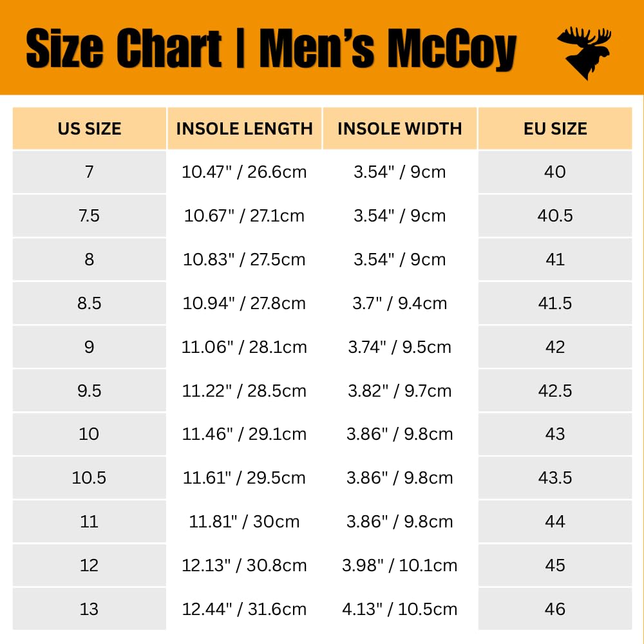Click the 4.13" / 10.5cm width cell
The width and height of the screenshot is (644, 644).
(x=400, y=609)
